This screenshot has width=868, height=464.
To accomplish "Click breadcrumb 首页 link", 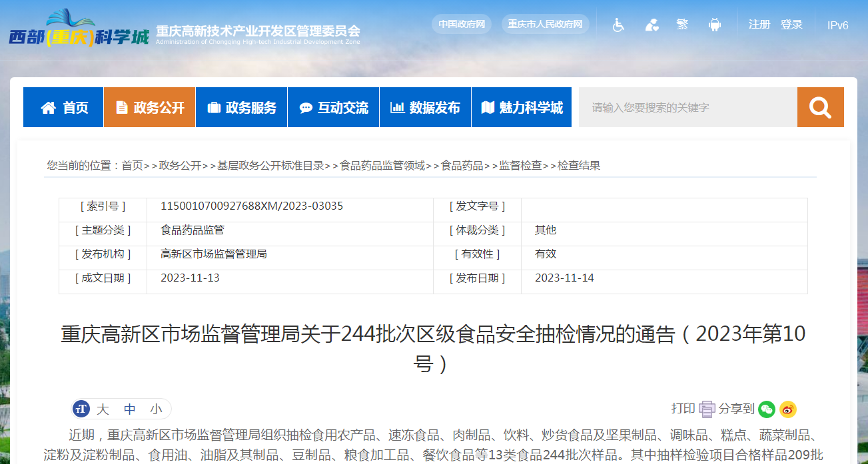I will tap(132, 166).
